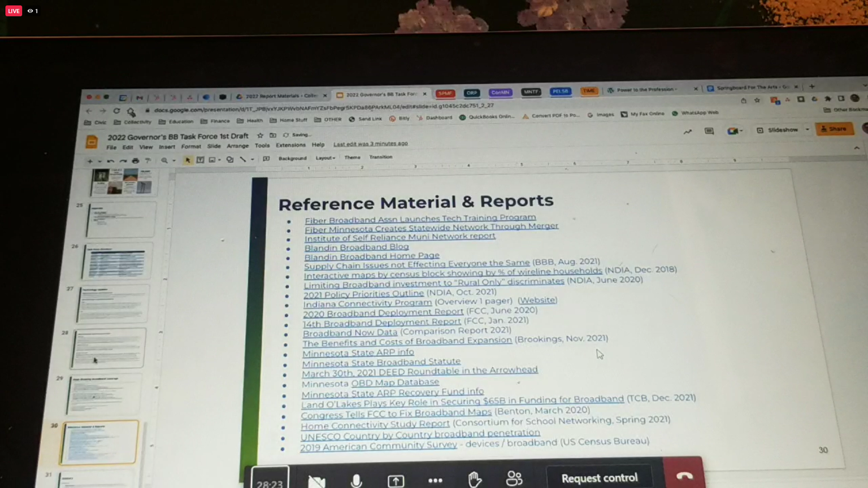Select the text box tool
Screen dimensions: 868x488
click(x=200, y=160)
